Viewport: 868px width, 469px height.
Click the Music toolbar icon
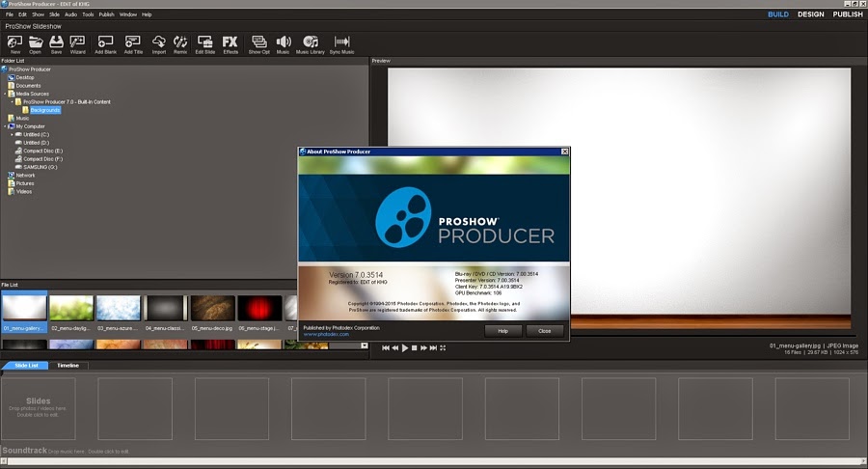[x=283, y=44]
